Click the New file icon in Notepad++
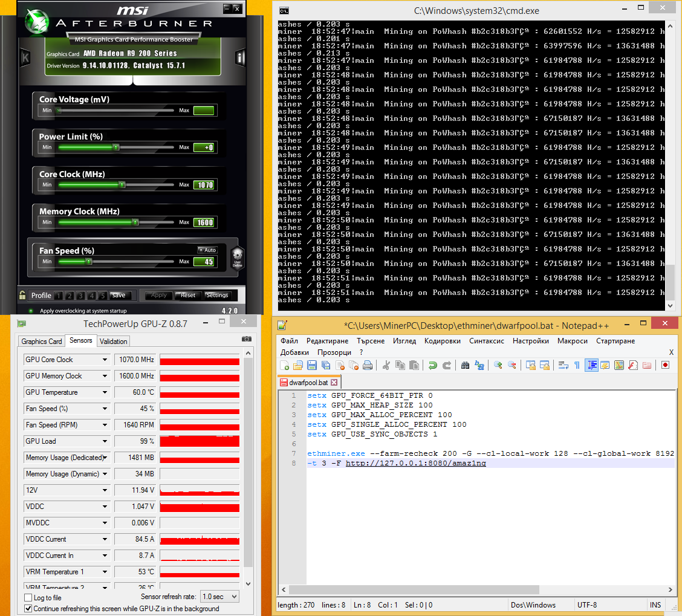 tap(284, 365)
